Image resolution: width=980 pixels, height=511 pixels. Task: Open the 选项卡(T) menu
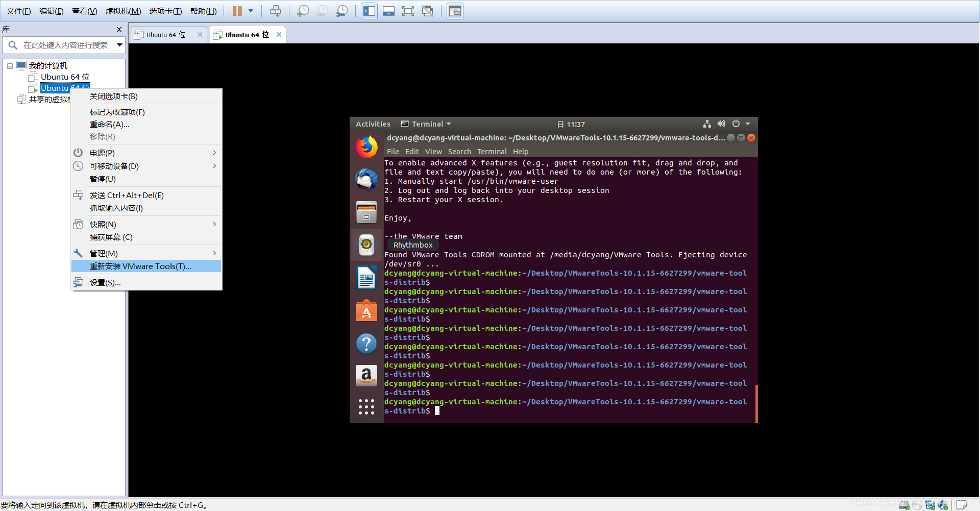(165, 11)
